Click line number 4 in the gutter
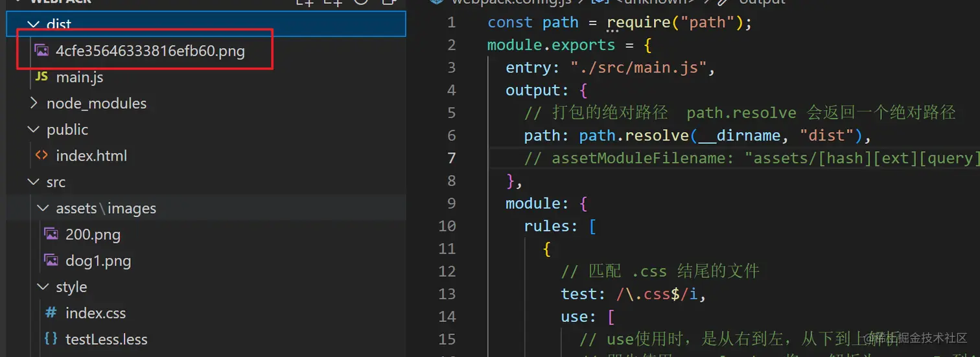The height and width of the screenshot is (357, 980). (x=452, y=90)
